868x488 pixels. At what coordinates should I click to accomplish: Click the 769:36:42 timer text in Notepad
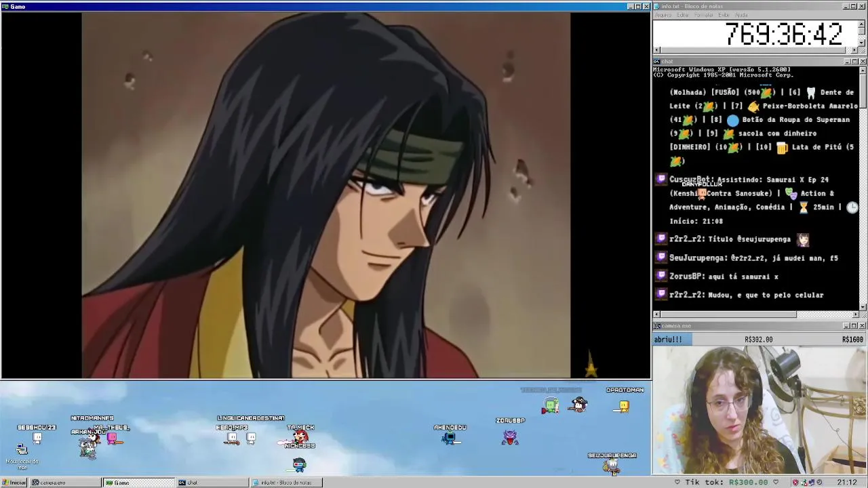pos(784,34)
